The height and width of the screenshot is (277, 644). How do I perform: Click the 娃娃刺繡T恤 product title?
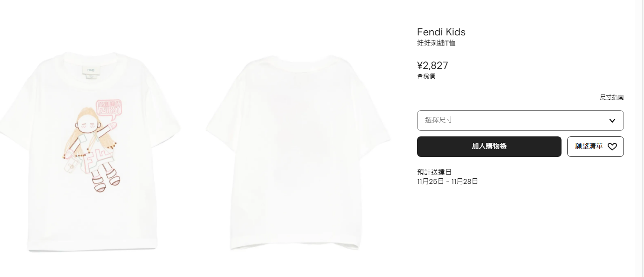[x=436, y=44]
